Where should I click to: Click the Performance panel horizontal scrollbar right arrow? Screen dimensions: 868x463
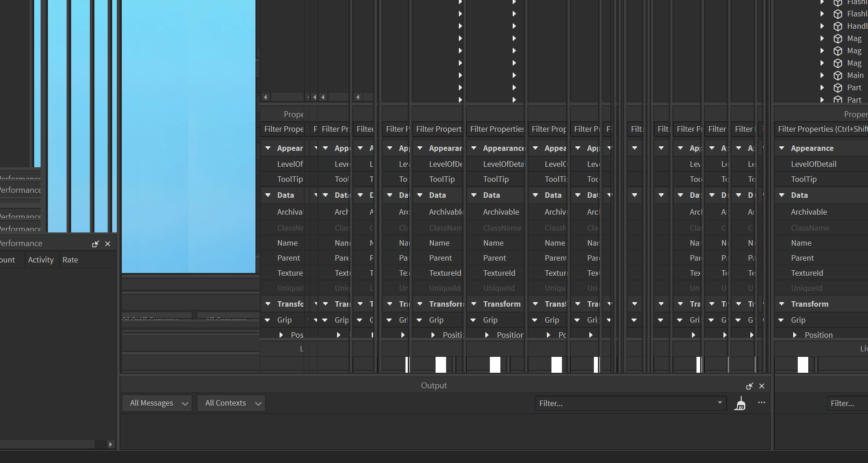pyautogui.click(x=110, y=444)
